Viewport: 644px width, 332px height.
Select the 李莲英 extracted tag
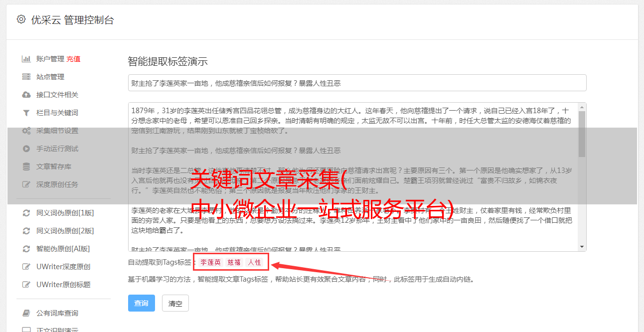tap(211, 262)
